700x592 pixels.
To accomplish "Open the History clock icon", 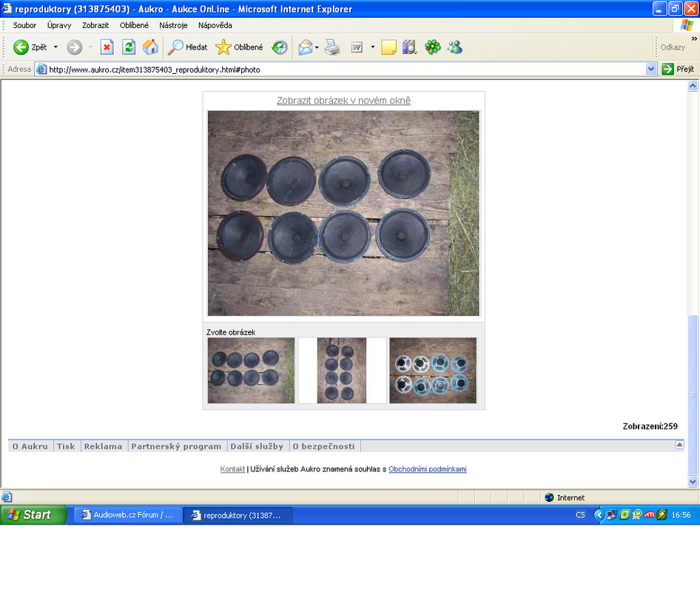I will click(280, 47).
